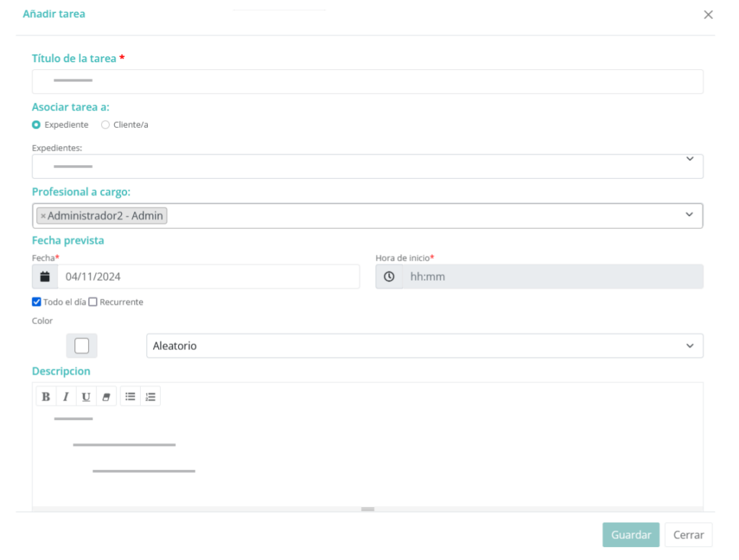This screenshot has height=560, width=739.
Task: Click the Cerrar button
Action: (688, 535)
